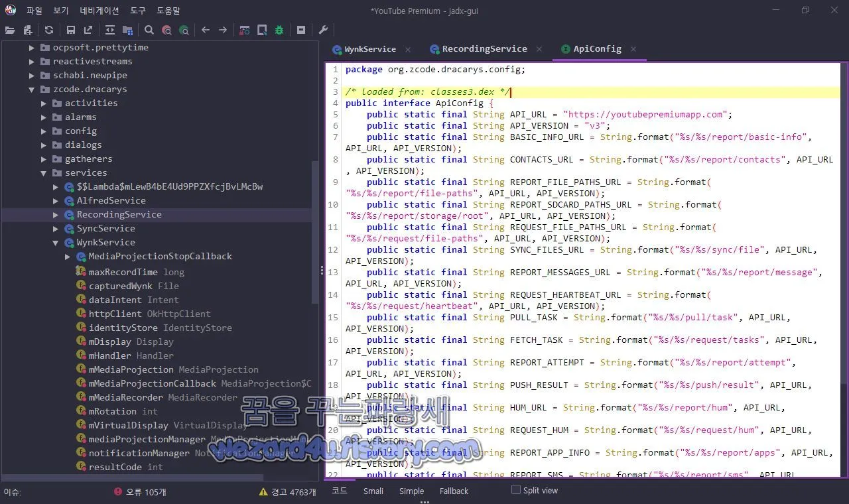This screenshot has width=849, height=504.
Task: Open the 보기 menu
Action: 61,11
